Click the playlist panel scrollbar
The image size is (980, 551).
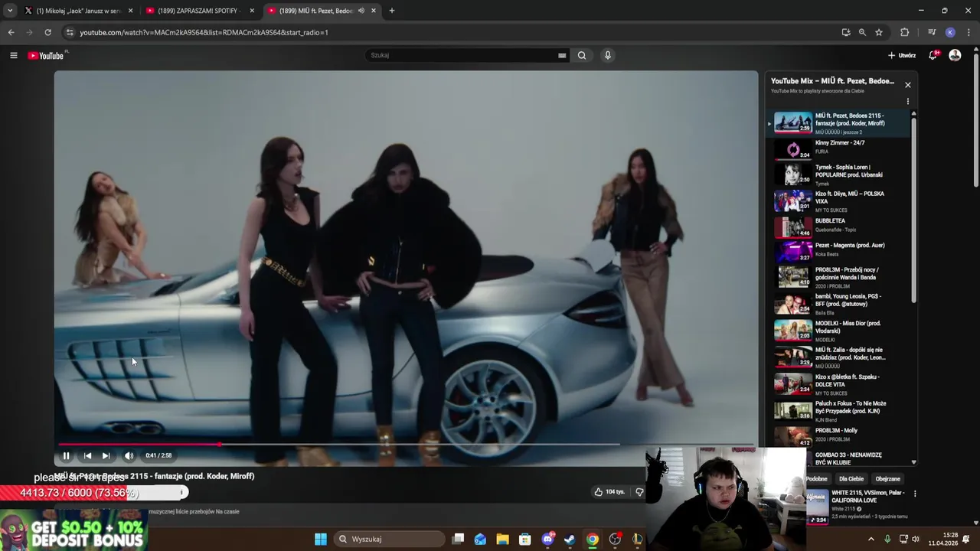pyautogui.click(x=913, y=210)
